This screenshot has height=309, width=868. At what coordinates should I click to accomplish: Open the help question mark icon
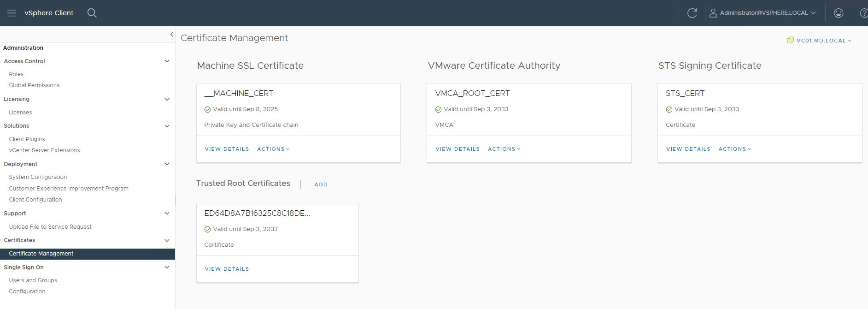[x=864, y=13]
